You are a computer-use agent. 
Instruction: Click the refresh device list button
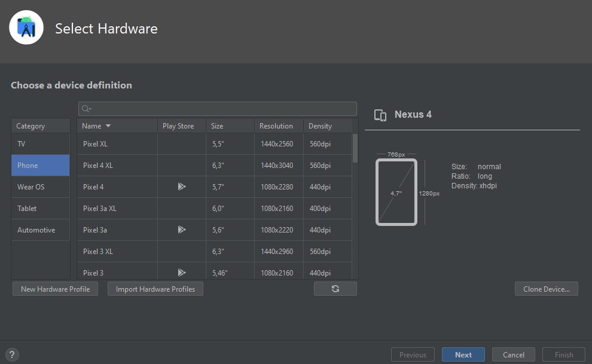[335, 289]
